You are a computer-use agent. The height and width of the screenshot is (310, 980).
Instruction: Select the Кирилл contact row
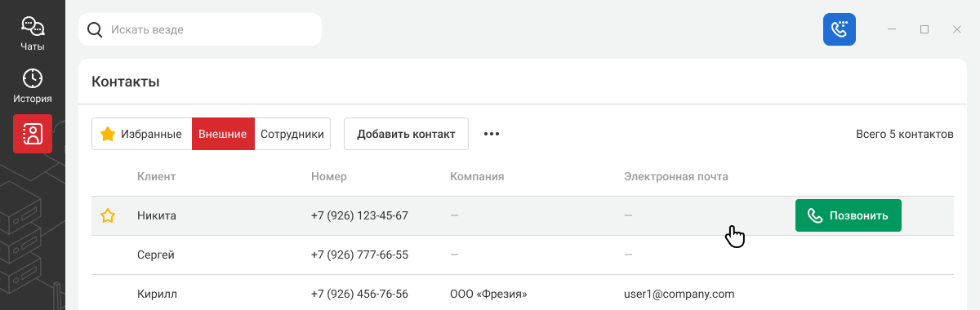(x=523, y=293)
